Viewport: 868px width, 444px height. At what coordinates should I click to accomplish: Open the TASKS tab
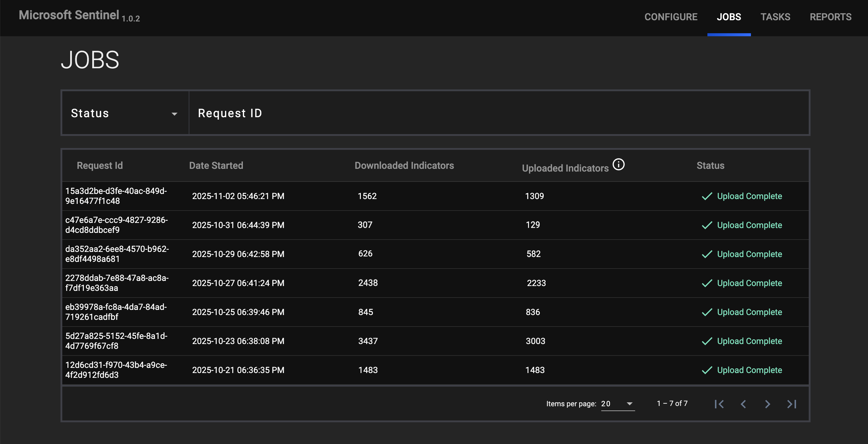(776, 17)
